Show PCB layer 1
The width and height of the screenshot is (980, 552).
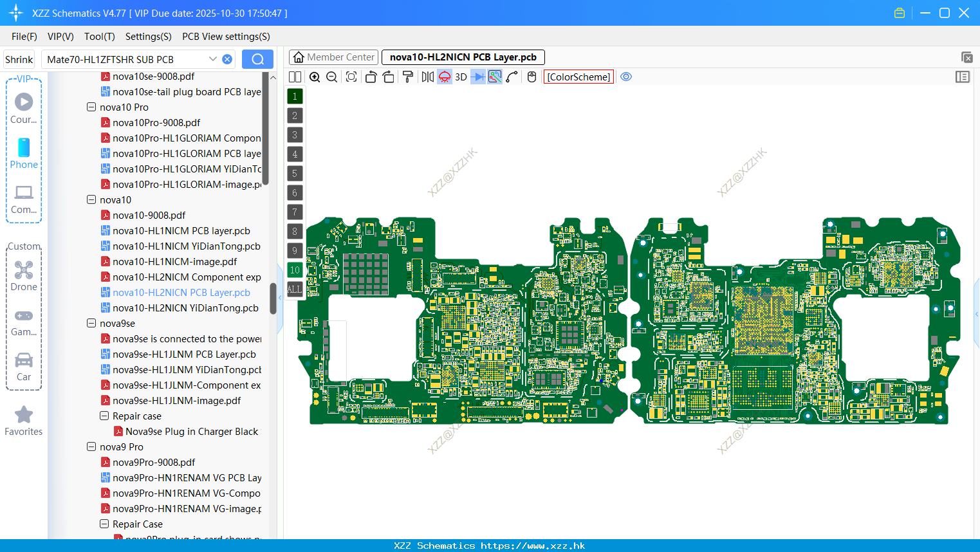295,96
